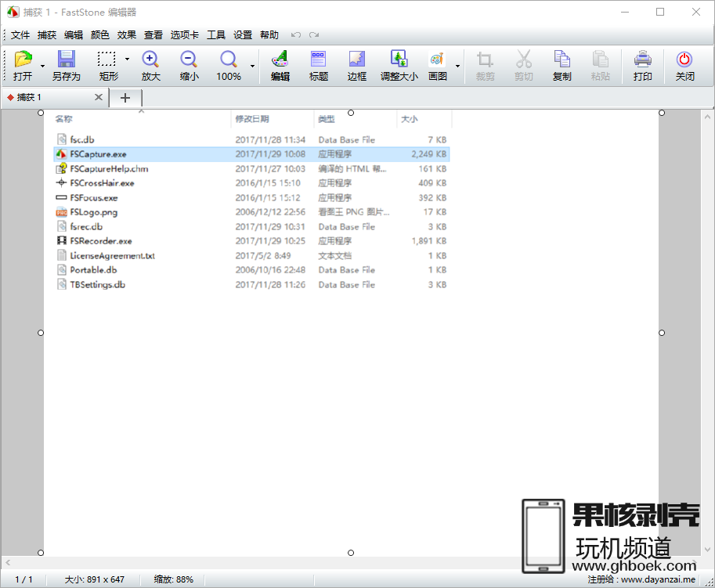Send image to 画图 paint icon
Image resolution: width=715 pixels, height=588 pixels.
point(437,66)
